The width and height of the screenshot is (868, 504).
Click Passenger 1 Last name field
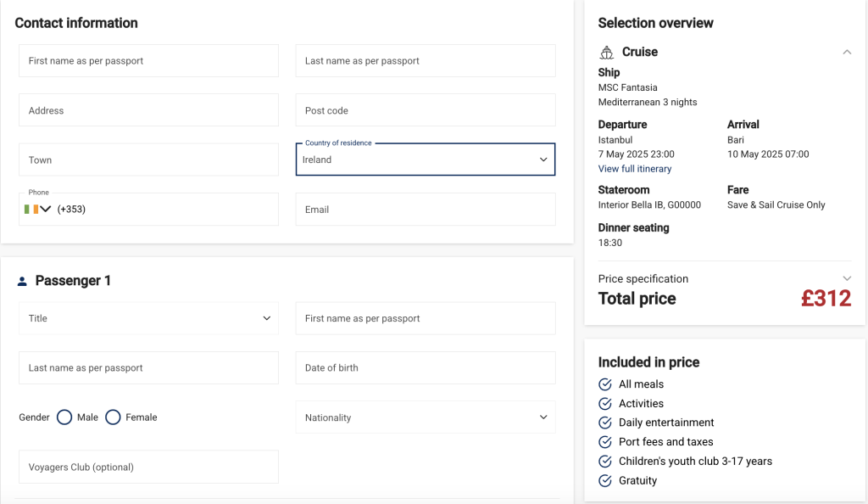148,367
